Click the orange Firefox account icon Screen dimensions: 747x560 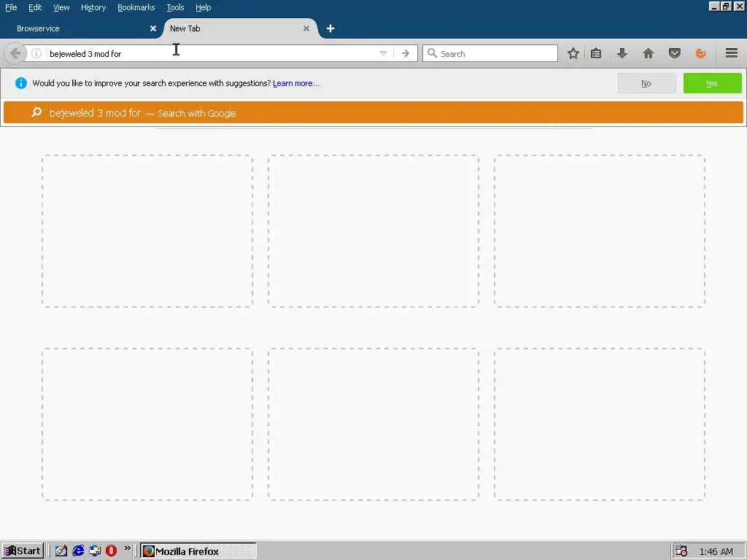700,53
